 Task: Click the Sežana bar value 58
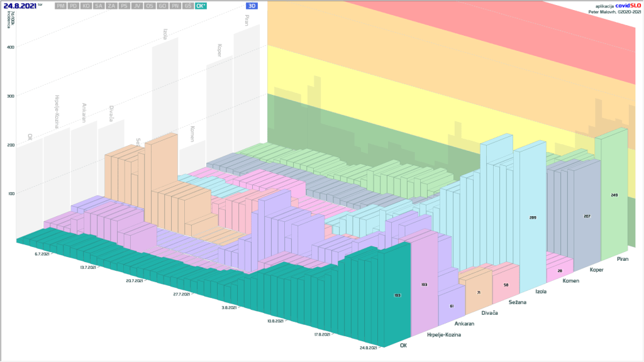pos(506,285)
